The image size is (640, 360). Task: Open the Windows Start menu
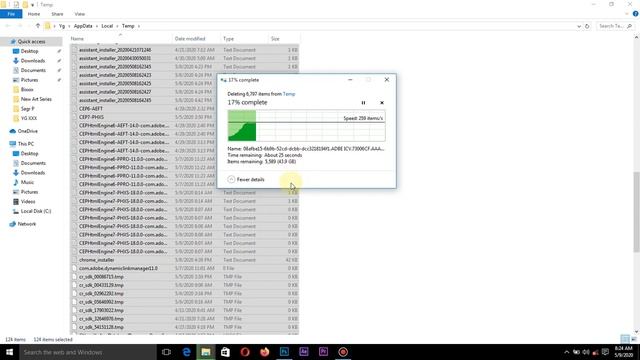[9, 352]
